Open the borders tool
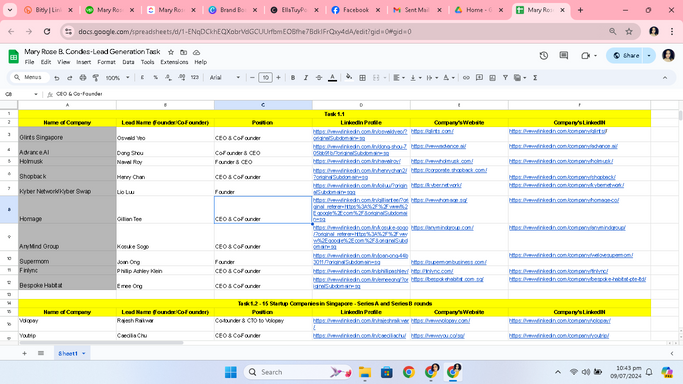 [362, 77]
